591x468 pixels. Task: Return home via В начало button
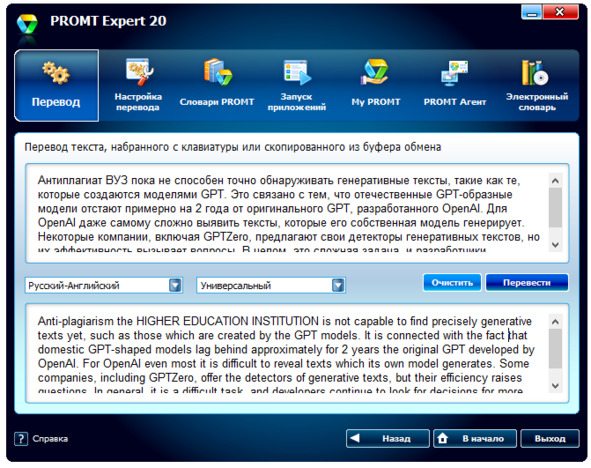pyautogui.click(x=475, y=439)
